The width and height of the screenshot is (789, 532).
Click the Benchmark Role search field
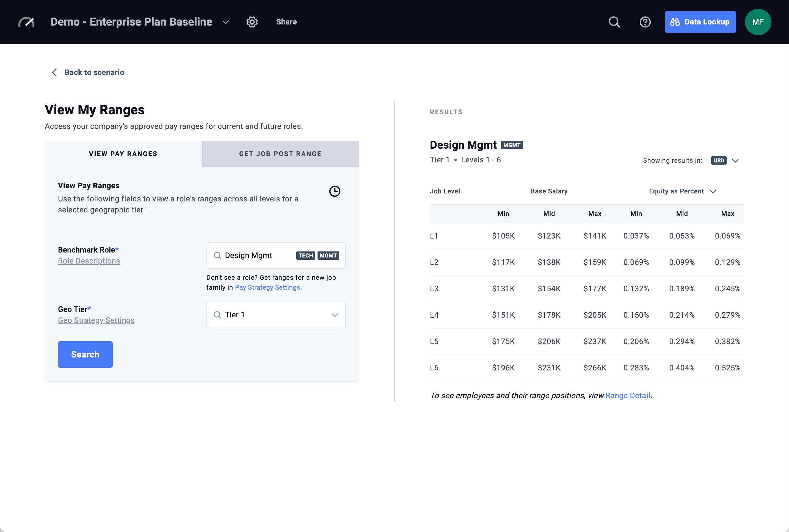pos(258,256)
